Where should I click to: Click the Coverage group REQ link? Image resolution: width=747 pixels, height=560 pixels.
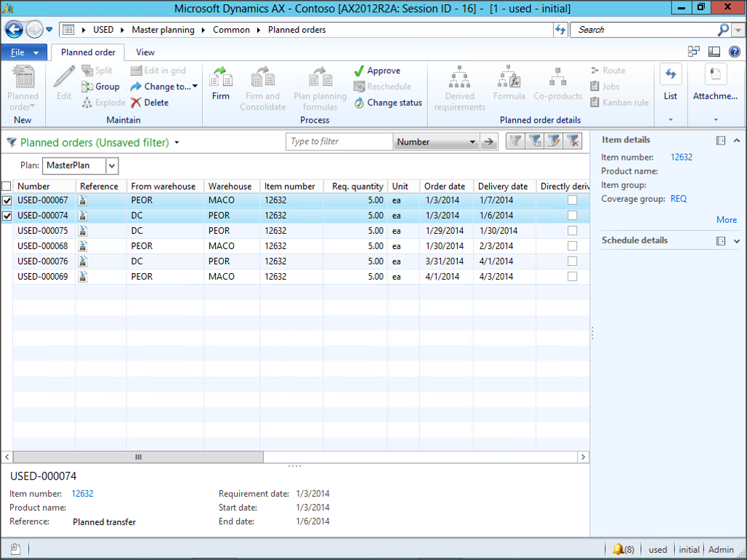(678, 199)
